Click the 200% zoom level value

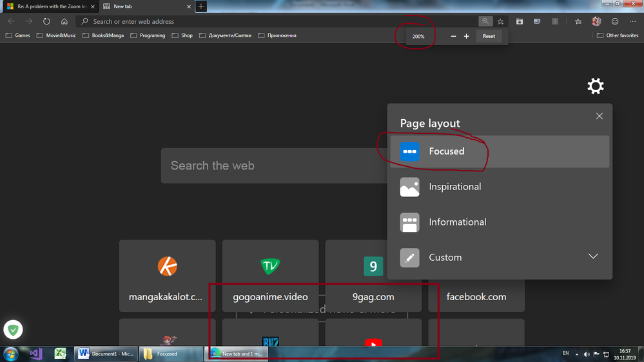418,37
